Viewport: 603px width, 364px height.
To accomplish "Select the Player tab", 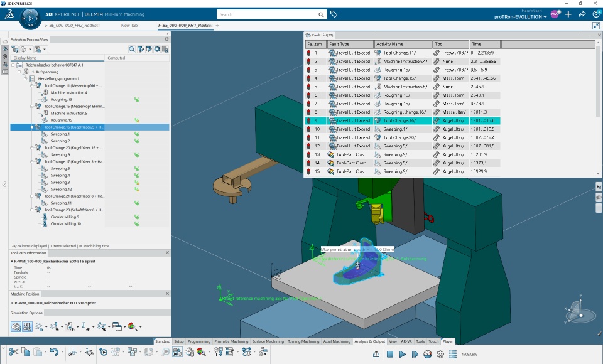I will click(448, 341).
